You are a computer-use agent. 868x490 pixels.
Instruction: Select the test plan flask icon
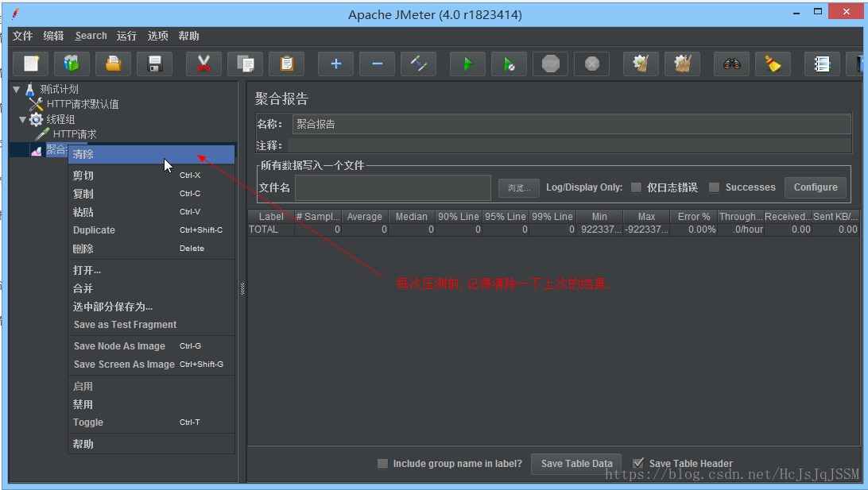[30, 89]
